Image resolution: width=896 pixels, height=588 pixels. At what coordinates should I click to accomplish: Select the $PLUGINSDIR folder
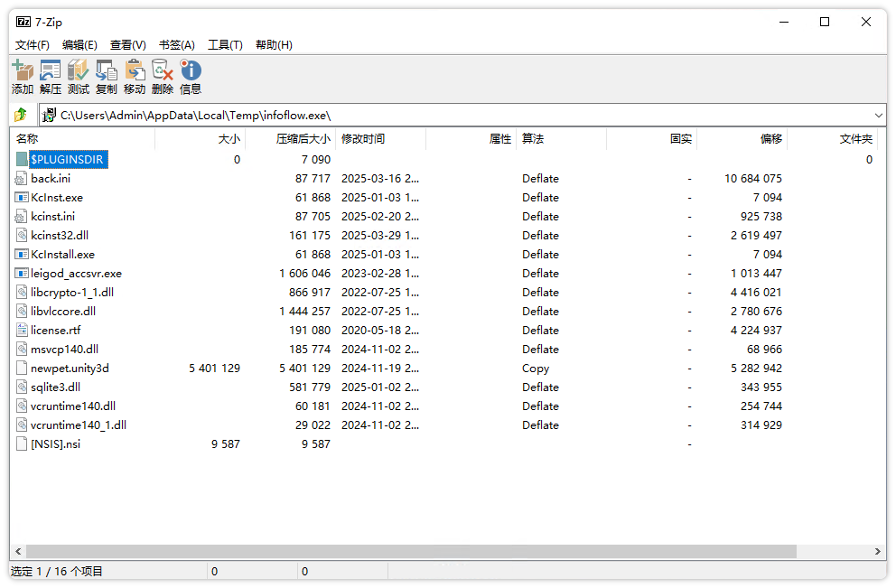[68, 160]
